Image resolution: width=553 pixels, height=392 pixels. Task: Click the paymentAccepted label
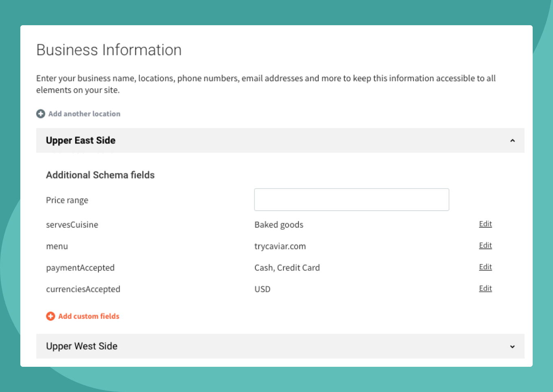click(x=80, y=268)
